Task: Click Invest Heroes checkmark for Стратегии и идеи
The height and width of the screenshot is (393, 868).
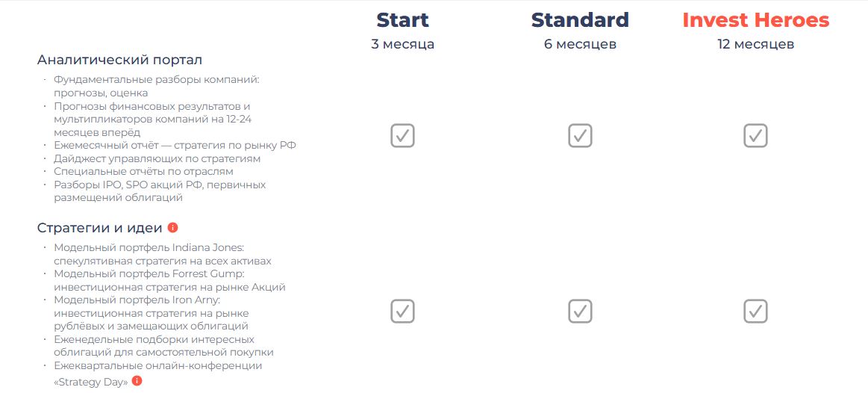Action: 755,311
